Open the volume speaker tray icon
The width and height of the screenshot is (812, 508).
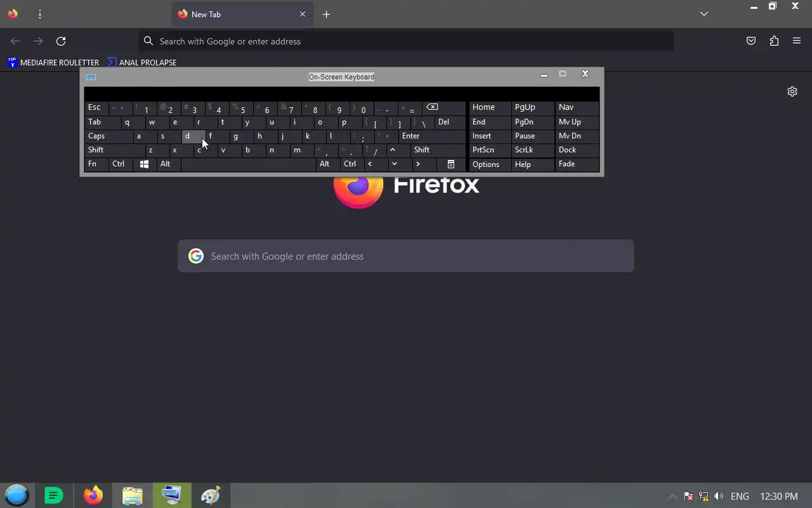click(719, 497)
